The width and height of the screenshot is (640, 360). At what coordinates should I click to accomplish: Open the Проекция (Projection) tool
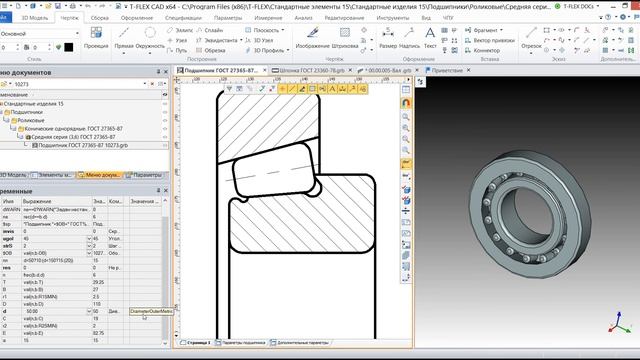(x=96, y=38)
